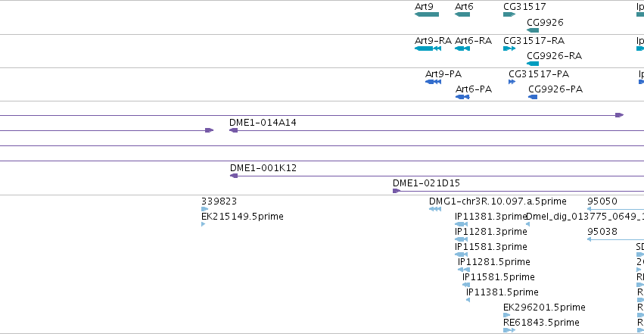Click the DME1-001K12 BAC arrowhead
The width and height of the screenshot is (644, 334).
[234, 176]
